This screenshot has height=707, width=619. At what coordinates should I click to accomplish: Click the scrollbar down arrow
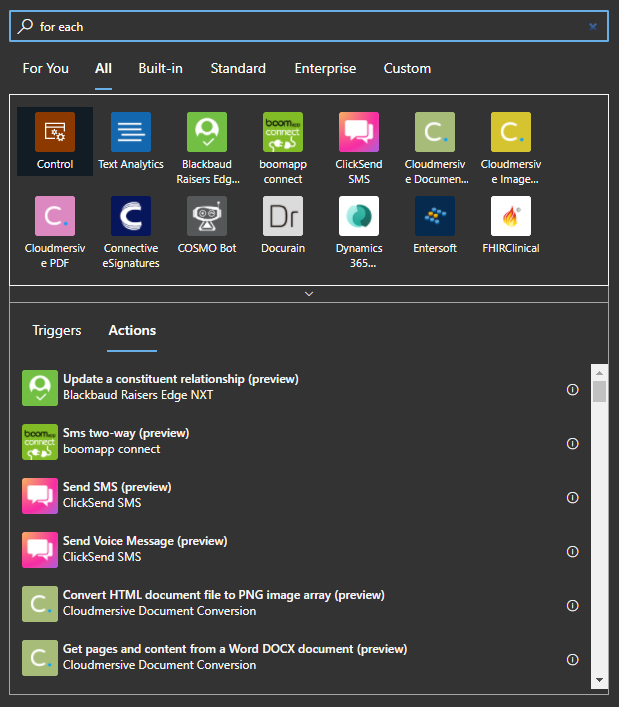pyautogui.click(x=599, y=680)
